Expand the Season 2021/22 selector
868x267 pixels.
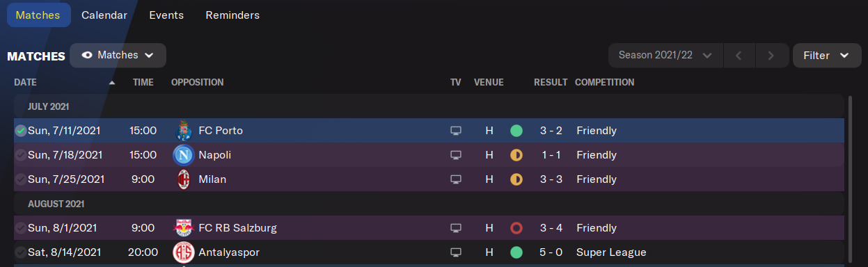click(x=665, y=55)
